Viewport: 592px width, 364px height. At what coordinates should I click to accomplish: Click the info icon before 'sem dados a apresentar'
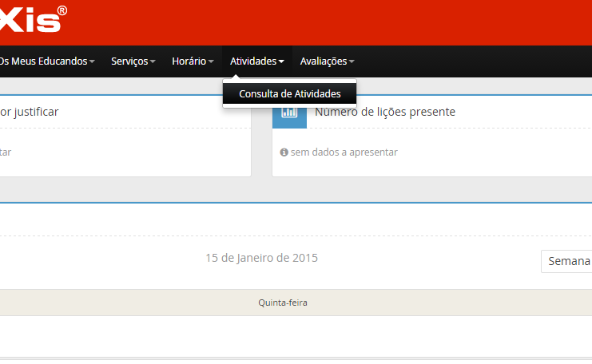(x=284, y=152)
